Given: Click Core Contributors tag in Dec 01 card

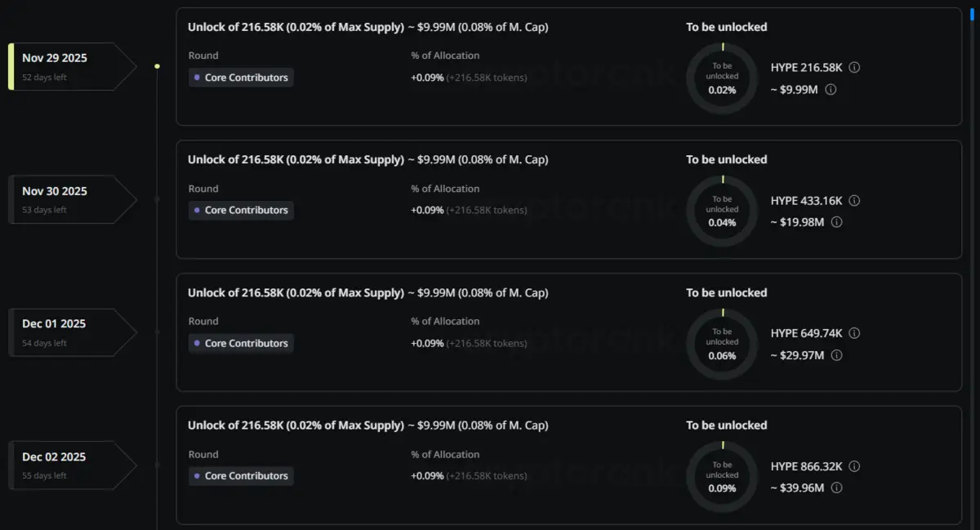Looking at the screenshot, I should pos(240,343).
